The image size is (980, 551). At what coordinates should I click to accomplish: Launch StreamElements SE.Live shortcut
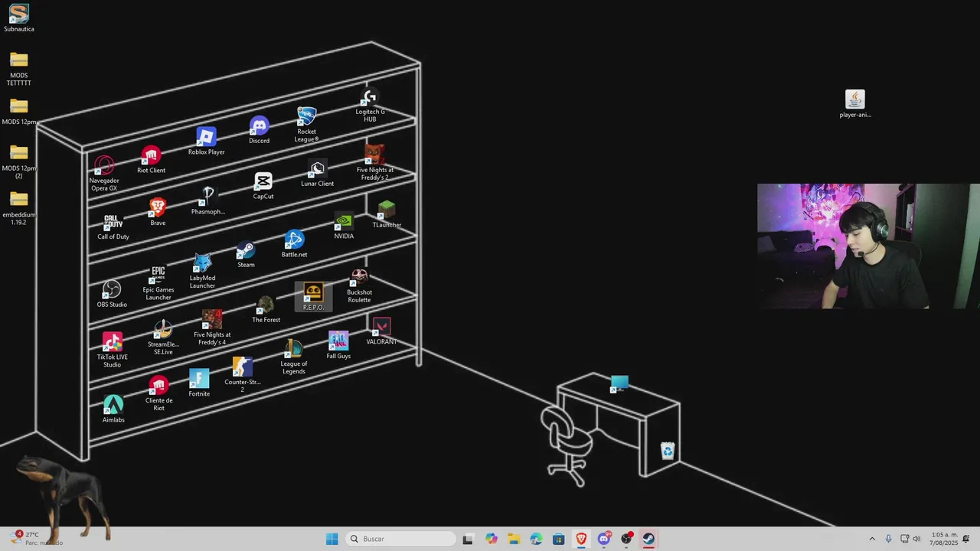163,337
